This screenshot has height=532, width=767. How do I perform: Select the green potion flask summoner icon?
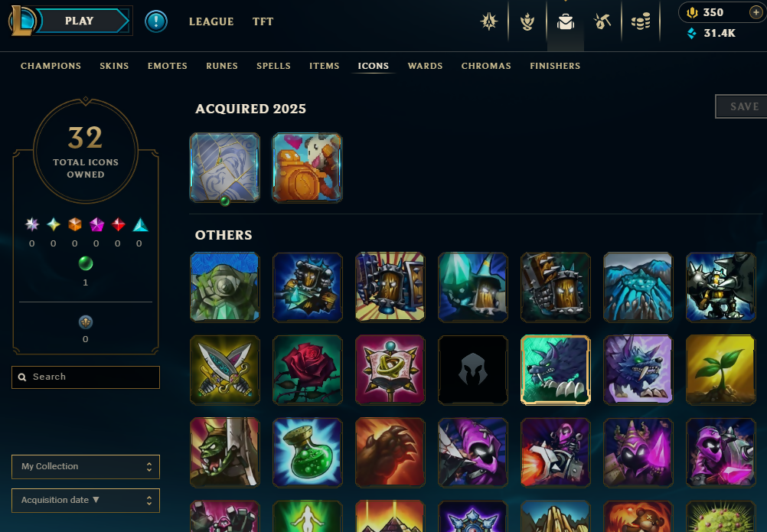[307, 452]
